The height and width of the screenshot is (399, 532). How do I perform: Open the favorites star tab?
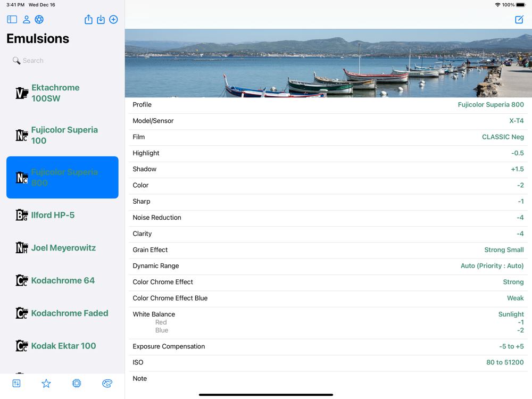tap(46, 384)
